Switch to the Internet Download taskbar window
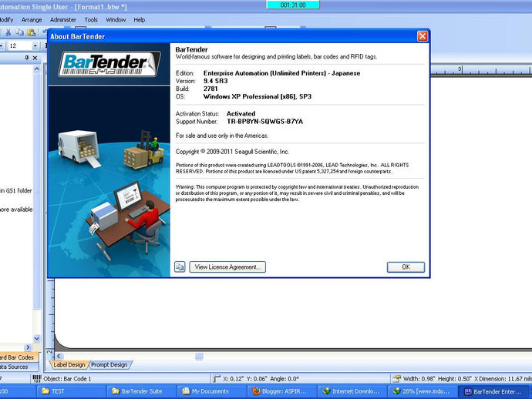 tap(352, 391)
